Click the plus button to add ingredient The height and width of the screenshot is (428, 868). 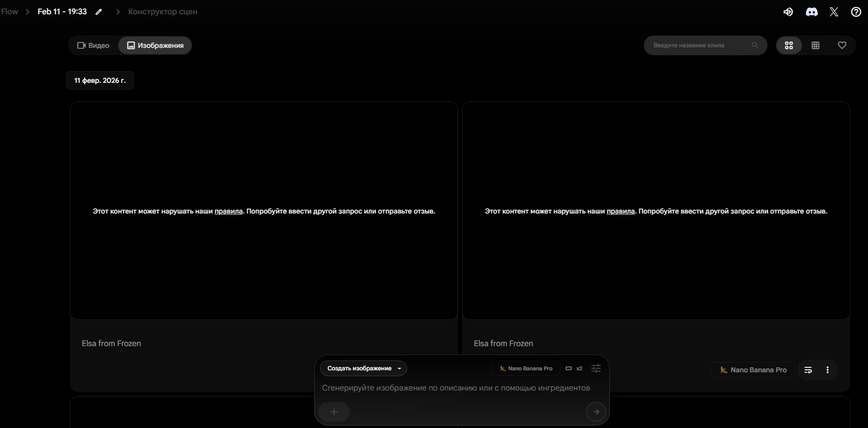click(x=334, y=412)
